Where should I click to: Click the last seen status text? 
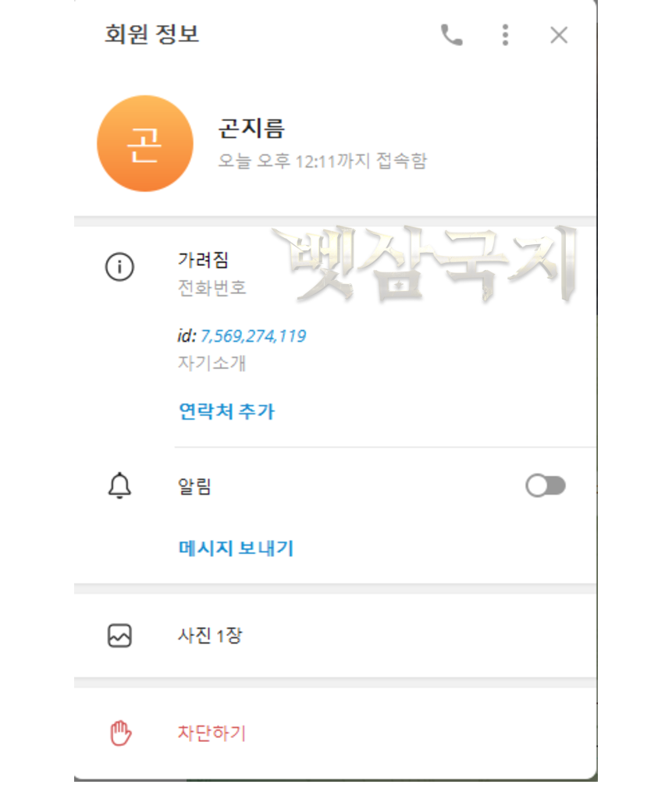pos(322,161)
